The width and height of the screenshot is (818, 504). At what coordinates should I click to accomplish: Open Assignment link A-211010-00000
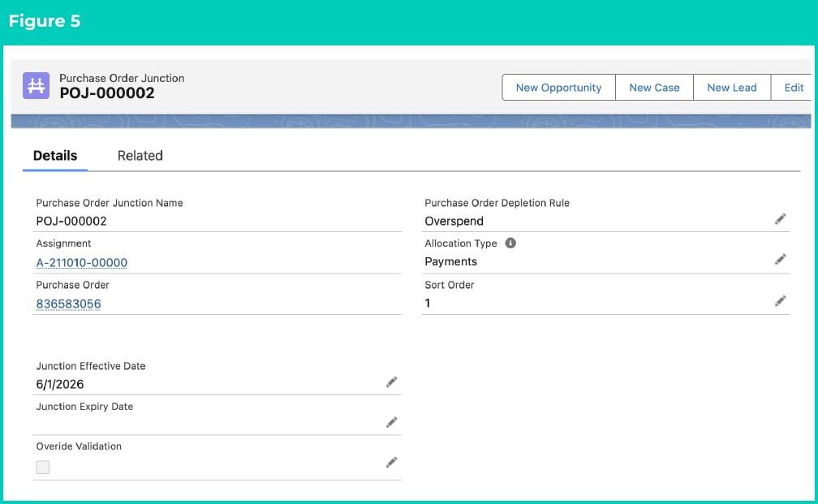pyautogui.click(x=81, y=262)
